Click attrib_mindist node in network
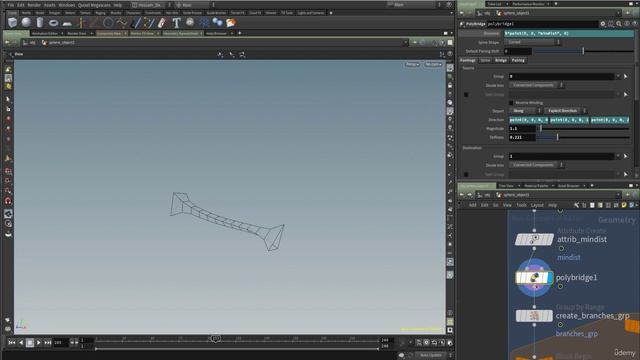The height and width of the screenshot is (360, 640). [534, 239]
